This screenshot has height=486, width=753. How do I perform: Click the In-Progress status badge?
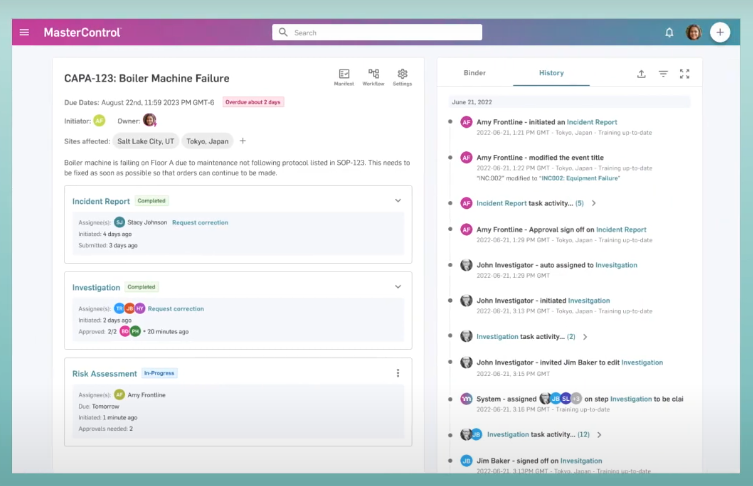(159, 373)
